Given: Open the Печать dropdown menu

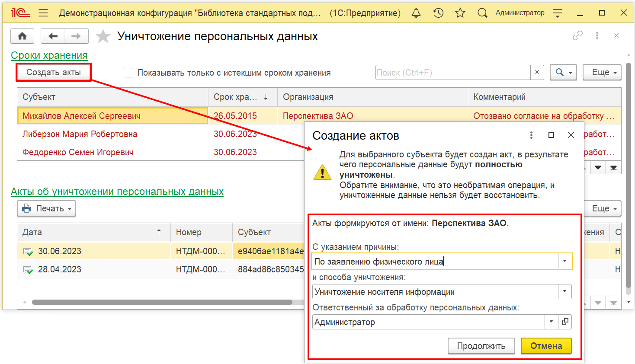Looking at the screenshot, I should pyautogui.click(x=47, y=208).
